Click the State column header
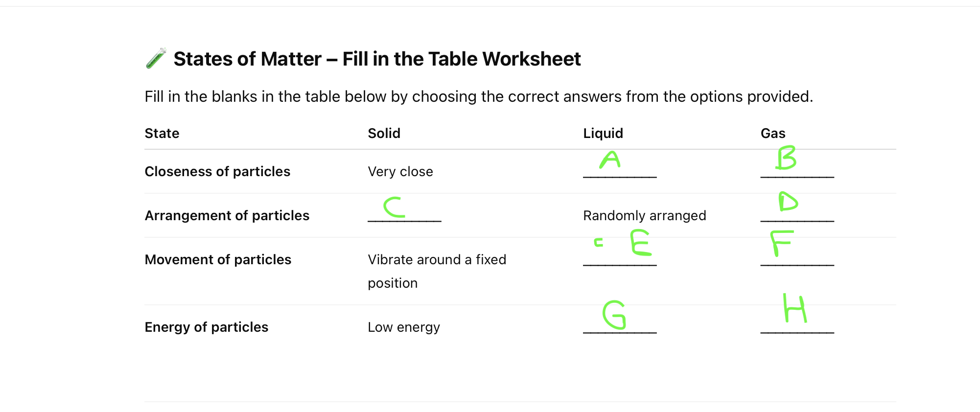 pyautogui.click(x=162, y=133)
